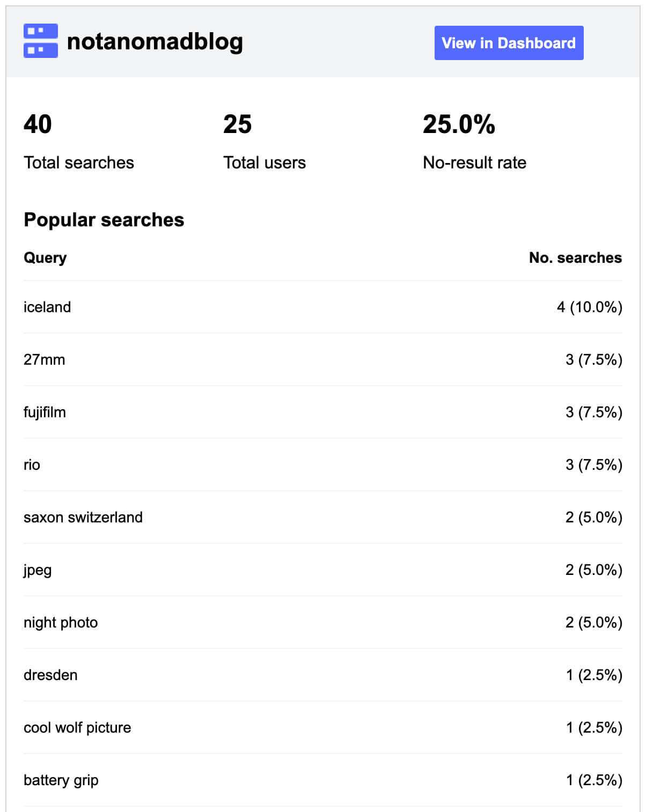Open the View in Dashboard button
This screenshot has width=646, height=812.
tap(509, 43)
